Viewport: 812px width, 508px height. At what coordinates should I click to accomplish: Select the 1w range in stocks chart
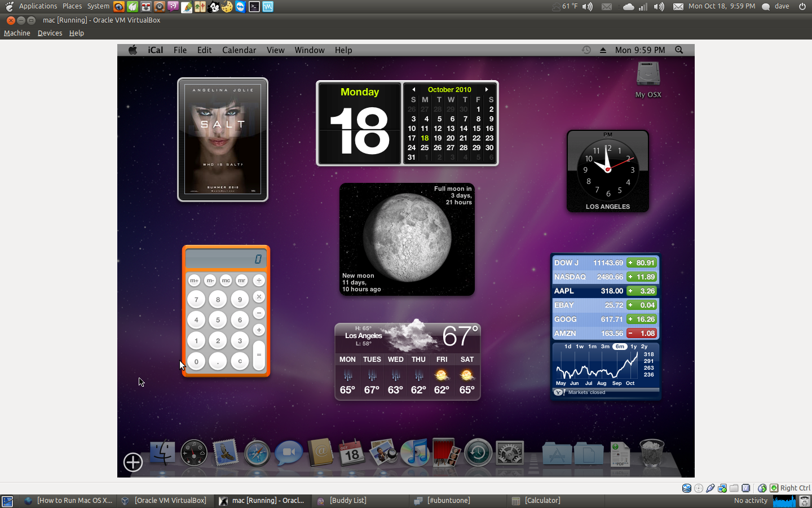pos(580,347)
